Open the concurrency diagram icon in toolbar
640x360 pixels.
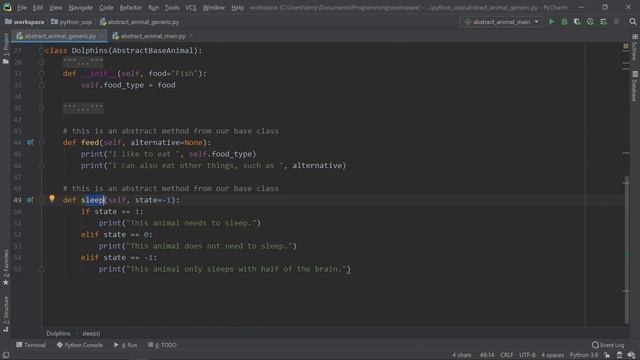(603, 22)
